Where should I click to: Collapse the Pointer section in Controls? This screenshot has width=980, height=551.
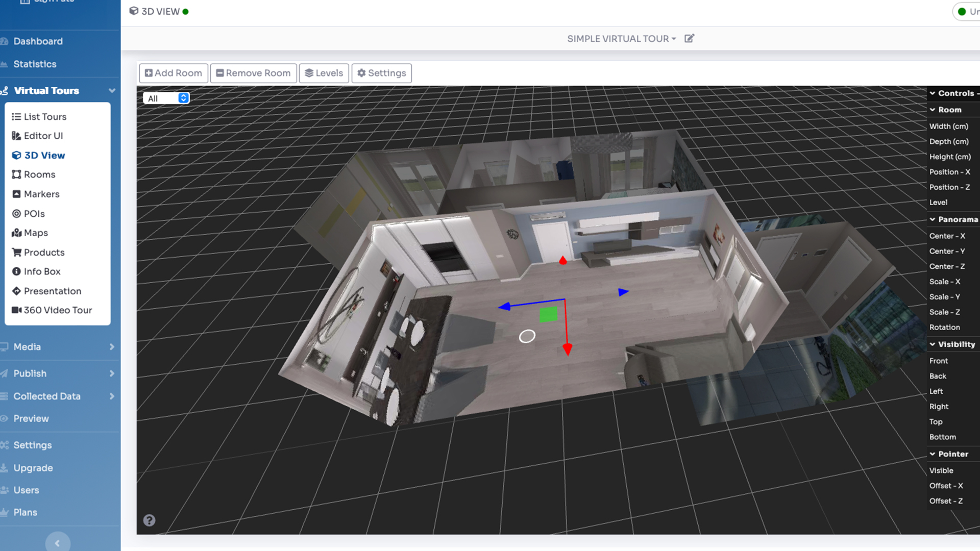tap(953, 454)
